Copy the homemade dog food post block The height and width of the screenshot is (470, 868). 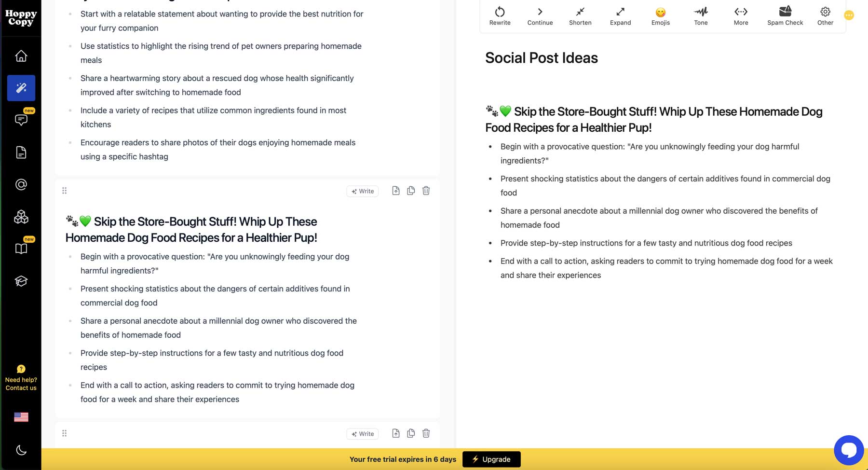pos(411,191)
